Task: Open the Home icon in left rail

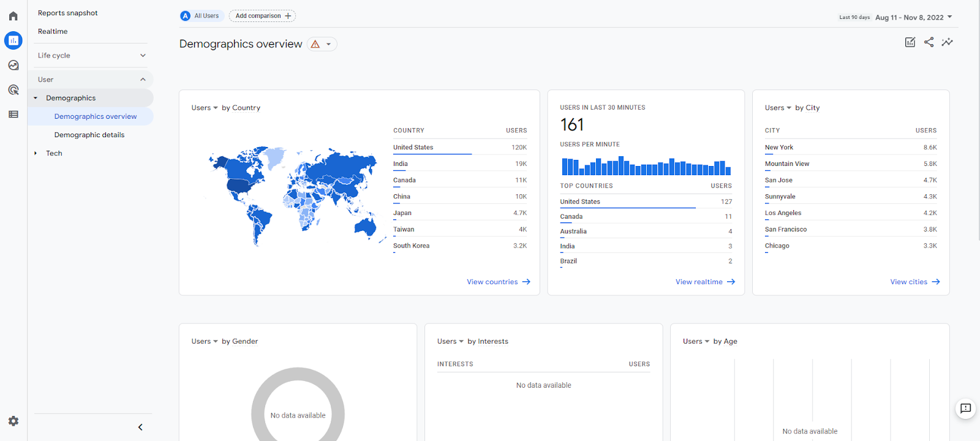Action: pyautogui.click(x=13, y=16)
